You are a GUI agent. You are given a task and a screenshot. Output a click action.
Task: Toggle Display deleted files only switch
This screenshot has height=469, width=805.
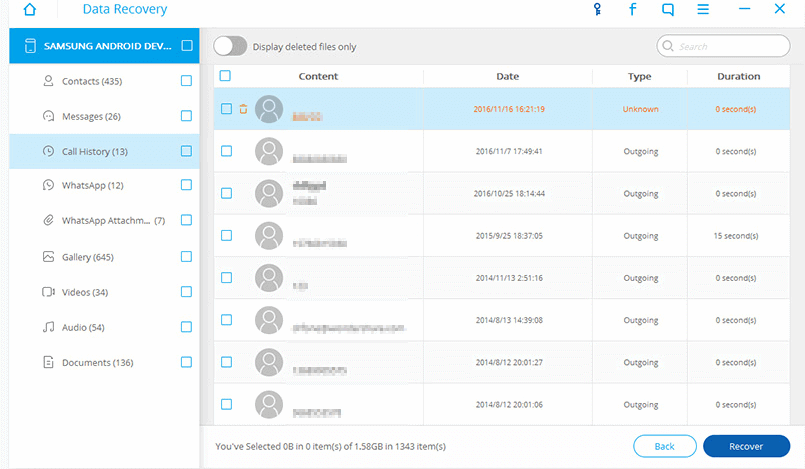click(x=230, y=46)
